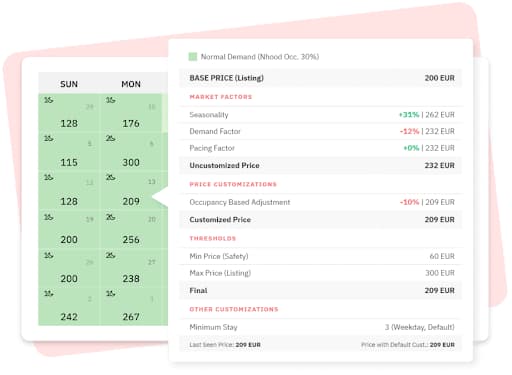The width and height of the screenshot is (512, 375).
Task: Select the SUN column header
Action: (x=69, y=84)
